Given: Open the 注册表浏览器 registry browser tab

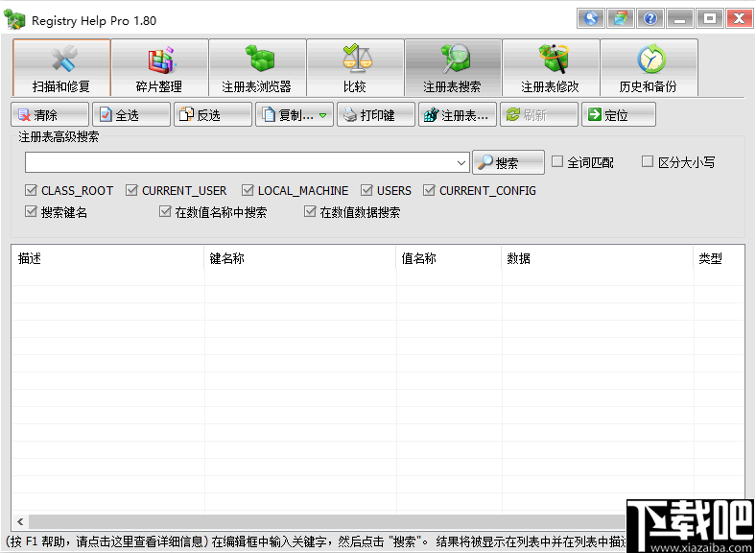Looking at the screenshot, I should [257, 67].
